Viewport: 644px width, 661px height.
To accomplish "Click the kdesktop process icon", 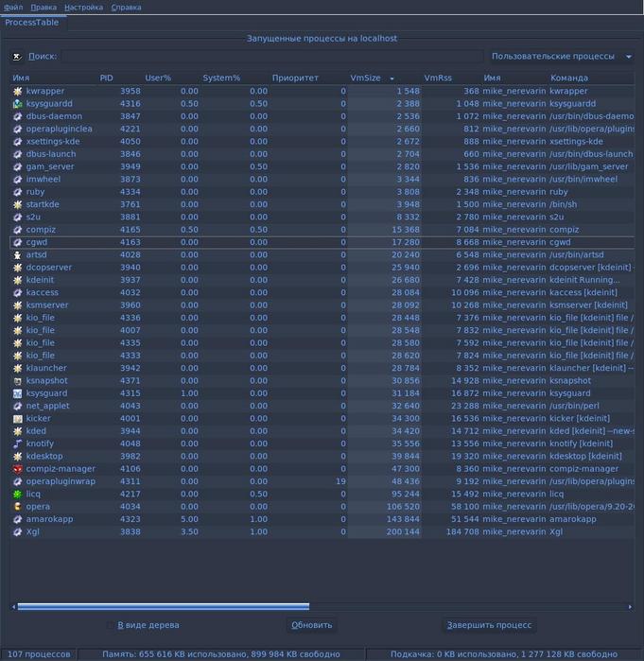I will click(x=17, y=457).
